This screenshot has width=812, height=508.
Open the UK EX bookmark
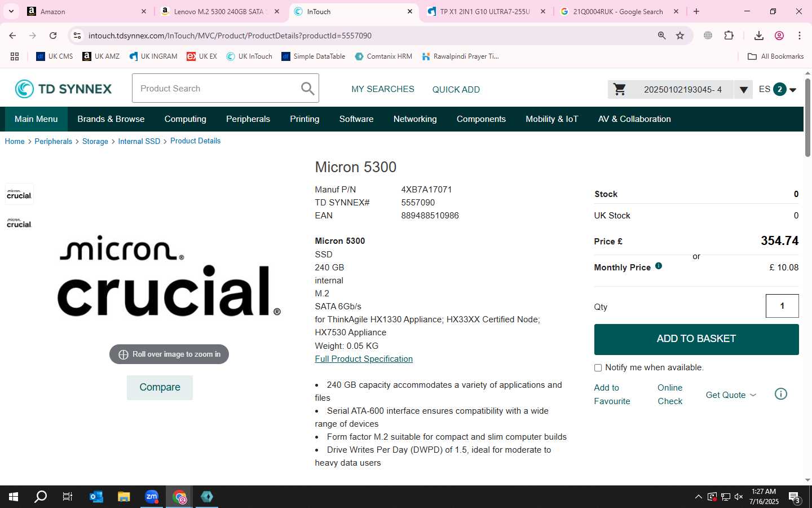[x=202, y=56]
